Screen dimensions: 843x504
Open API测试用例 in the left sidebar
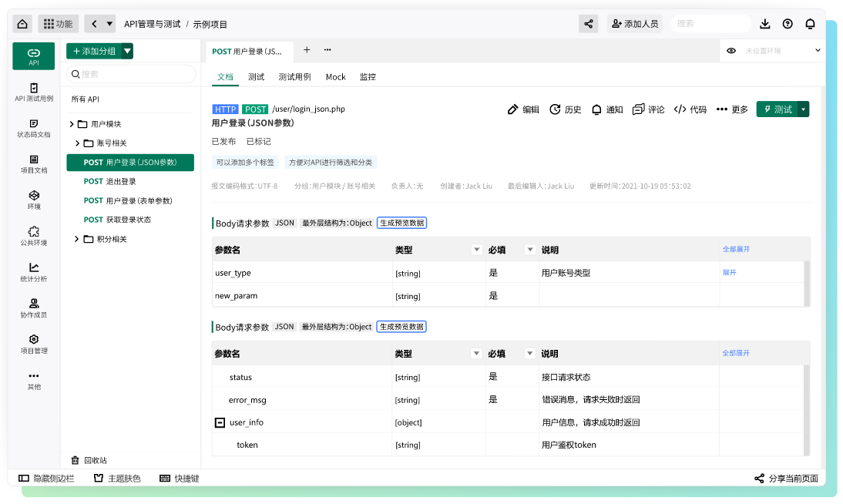(x=34, y=92)
